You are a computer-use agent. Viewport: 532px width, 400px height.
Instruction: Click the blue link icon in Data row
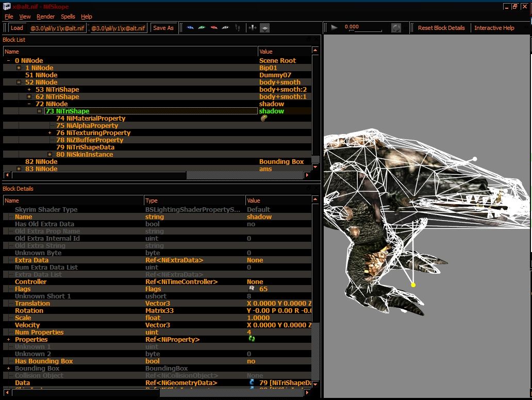pyautogui.click(x=252, y=382)
